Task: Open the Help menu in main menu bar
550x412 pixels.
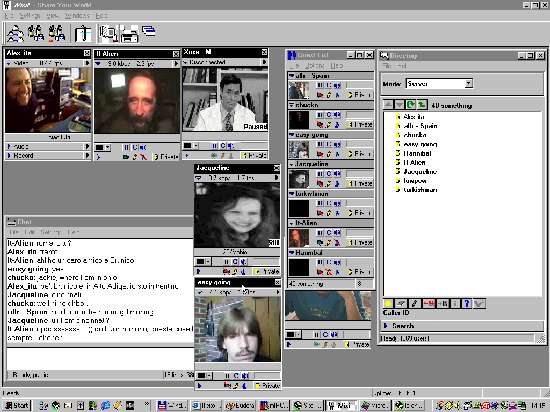Action: tap(101, 15)
